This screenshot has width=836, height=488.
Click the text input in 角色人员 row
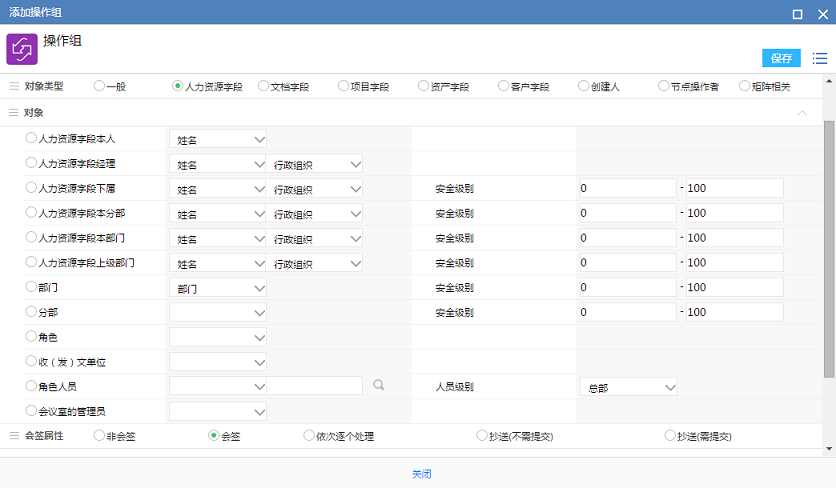click(315, 386)
